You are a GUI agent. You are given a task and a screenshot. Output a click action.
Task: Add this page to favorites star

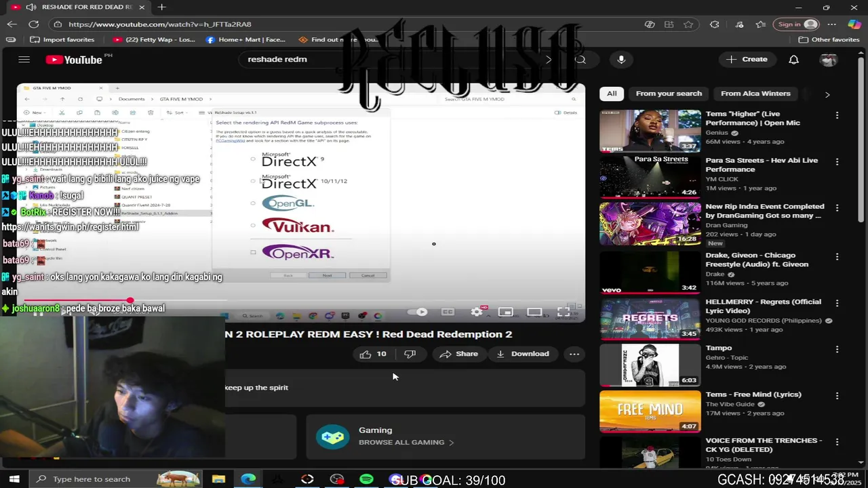point(689,24)
